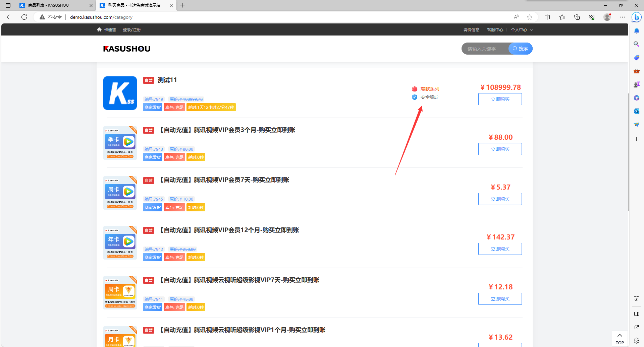
Task: Open a new browser tab
Action: tap(182, 5)
